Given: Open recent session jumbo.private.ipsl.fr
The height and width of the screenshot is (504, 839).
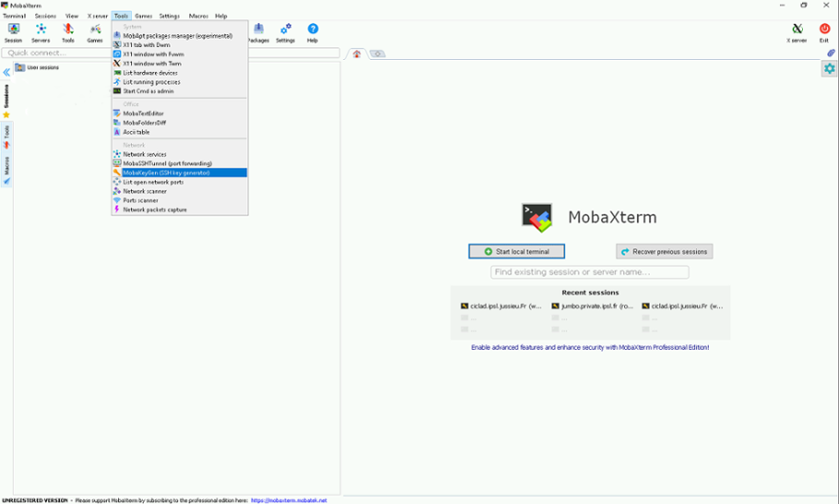Looking at the screenshot, I should (592, 306).
